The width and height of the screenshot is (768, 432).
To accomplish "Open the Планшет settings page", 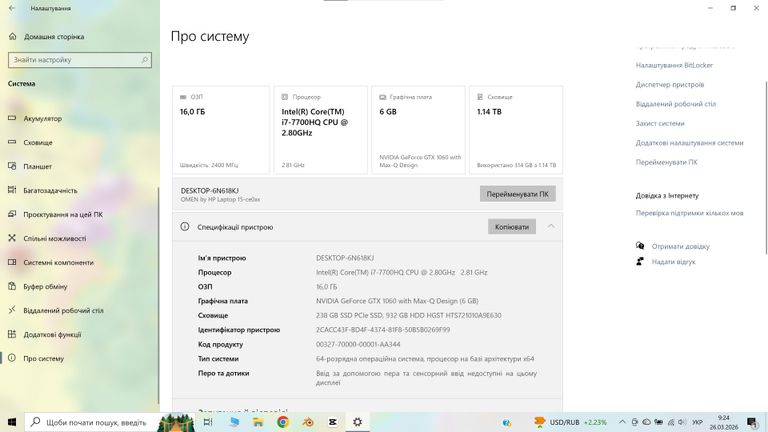I will [x=37, y=167].
